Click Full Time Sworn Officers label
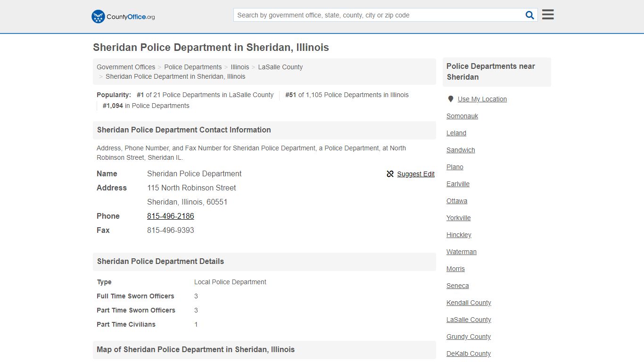Image resolution: width=644 pixels, height=362 pixels. click(135, 296)
